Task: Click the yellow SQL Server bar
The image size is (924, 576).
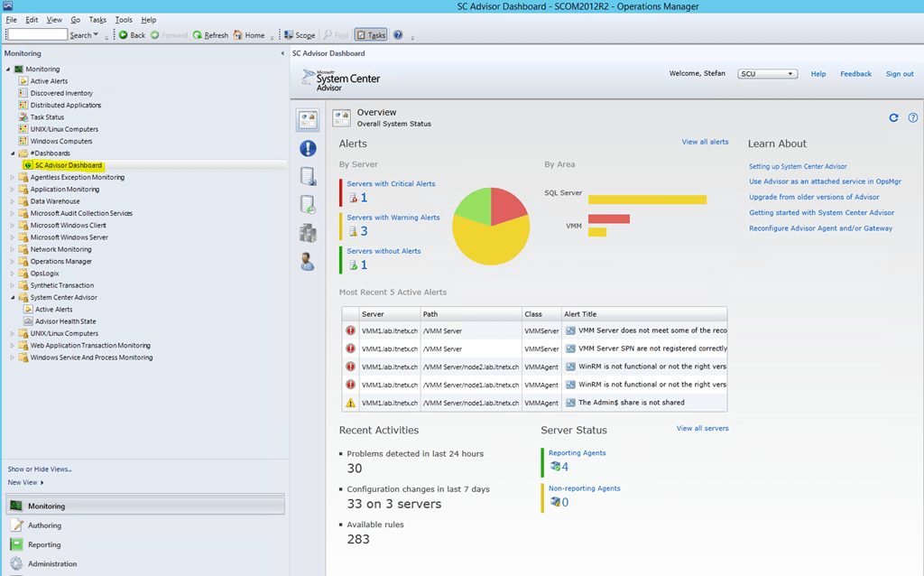Action: coord(647,200)
